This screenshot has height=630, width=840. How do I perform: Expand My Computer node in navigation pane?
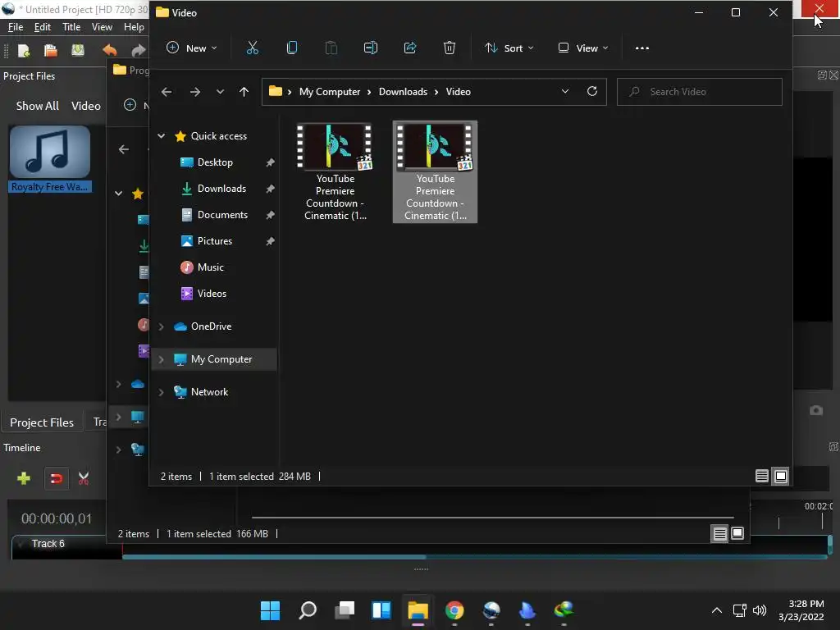point(162,359)
